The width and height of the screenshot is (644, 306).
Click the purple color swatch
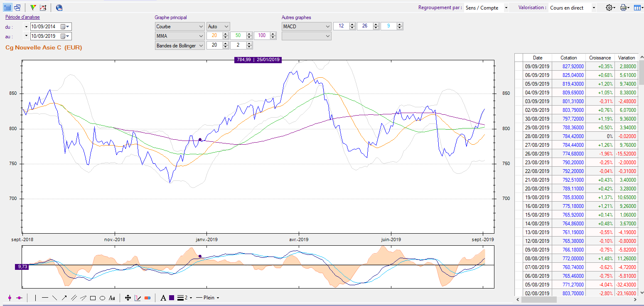tap(172, 298)
